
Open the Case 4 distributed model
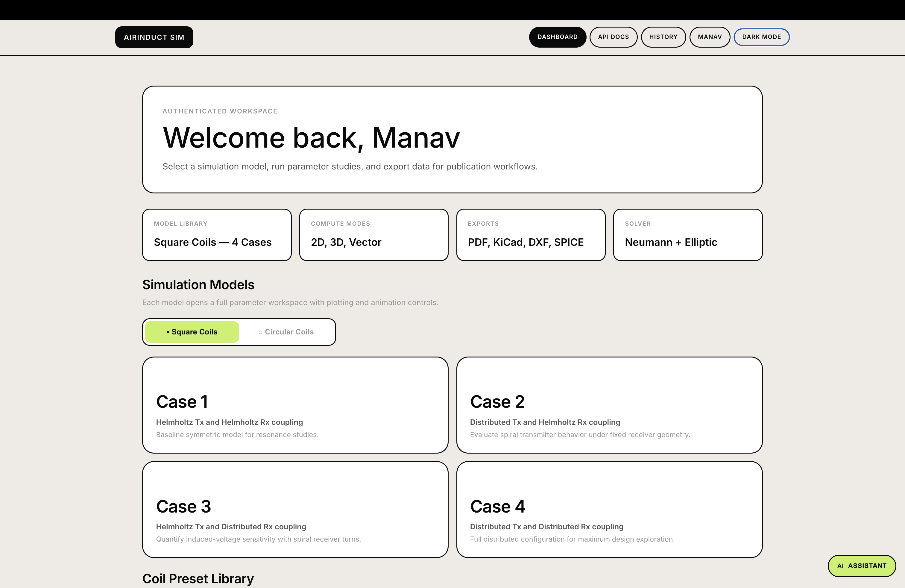pyautogui.click(x=609, y=509)
